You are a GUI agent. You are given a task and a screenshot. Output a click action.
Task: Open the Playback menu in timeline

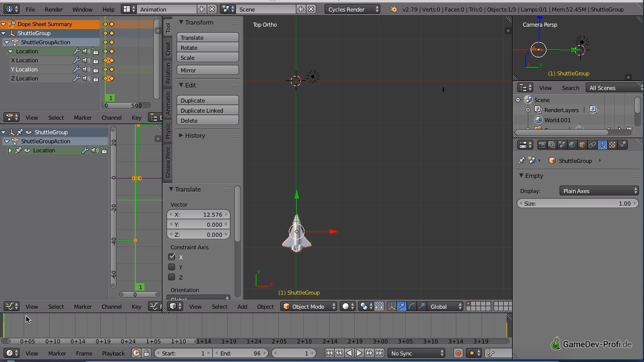point(113,353)
